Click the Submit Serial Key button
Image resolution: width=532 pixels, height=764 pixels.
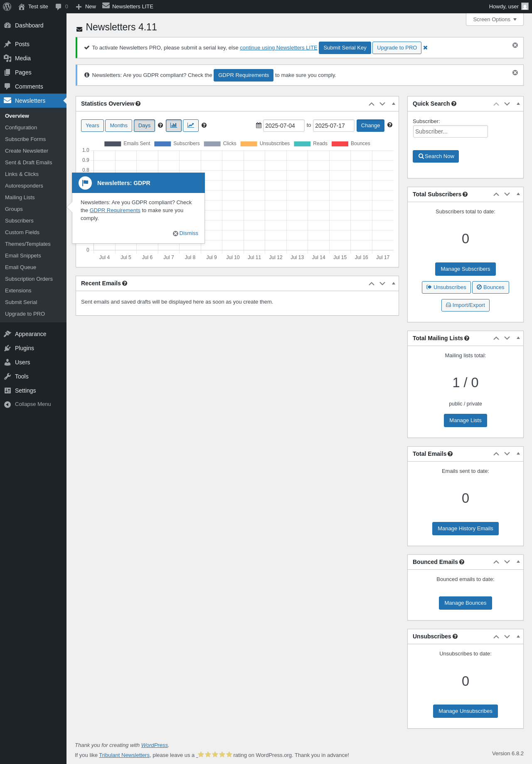pyautogui.click(x=345, y=48)
